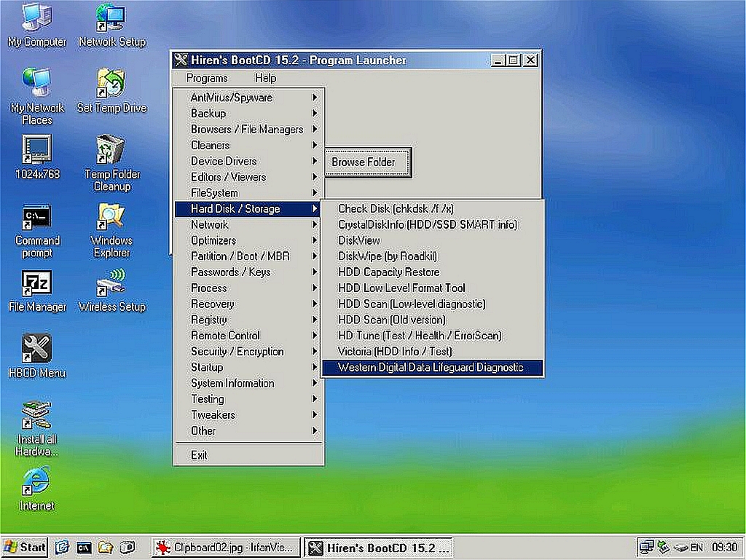746x560 pixels.
Task: Open the Process submenu
Action: point(249,288)
